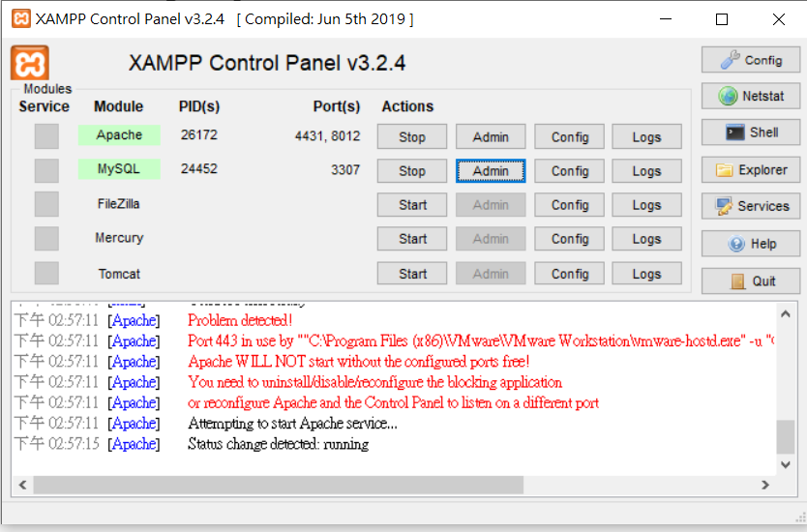Select the green MySQL module label
Screen dimensions: 807x532
(119, 168)
